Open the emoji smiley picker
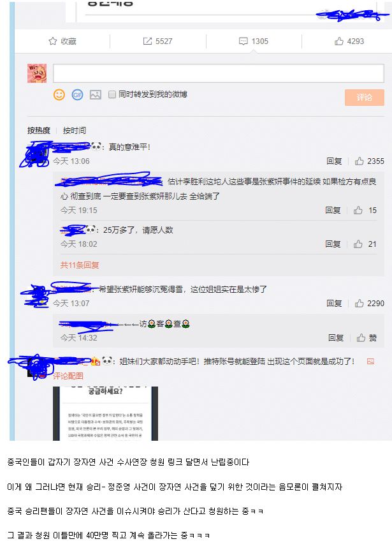Image resolution: width=392 pixels, height=553 pixels. (x=59, y=94)
